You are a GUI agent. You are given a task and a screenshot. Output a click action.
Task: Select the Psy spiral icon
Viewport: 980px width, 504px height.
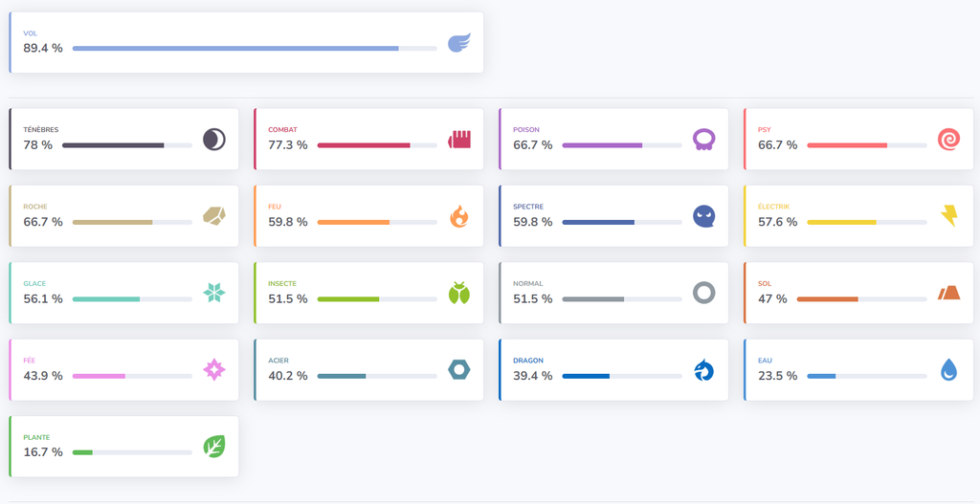point(948,140)
